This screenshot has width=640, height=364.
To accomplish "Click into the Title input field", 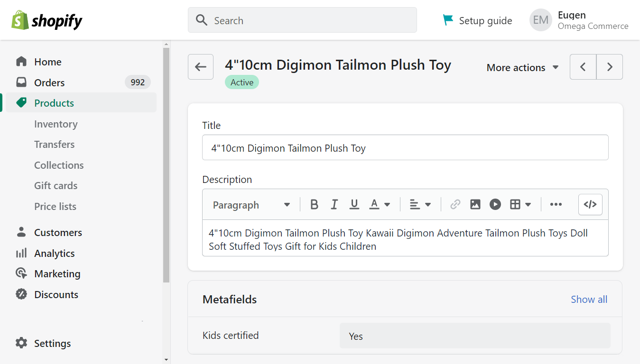I will (405, 147).
